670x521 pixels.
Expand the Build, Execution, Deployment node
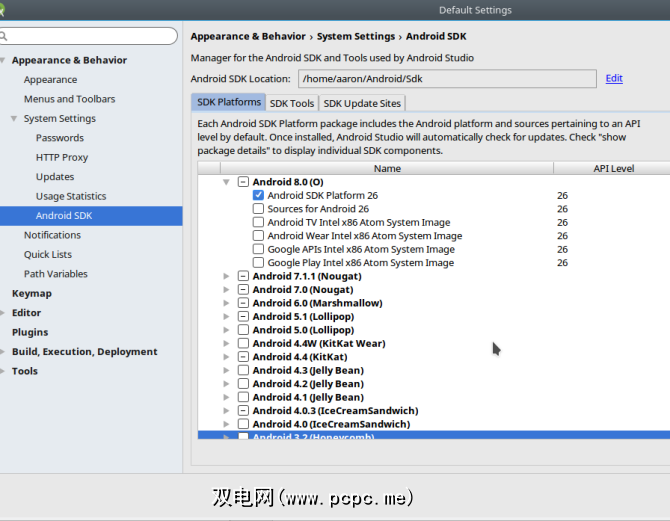(2, 352)
